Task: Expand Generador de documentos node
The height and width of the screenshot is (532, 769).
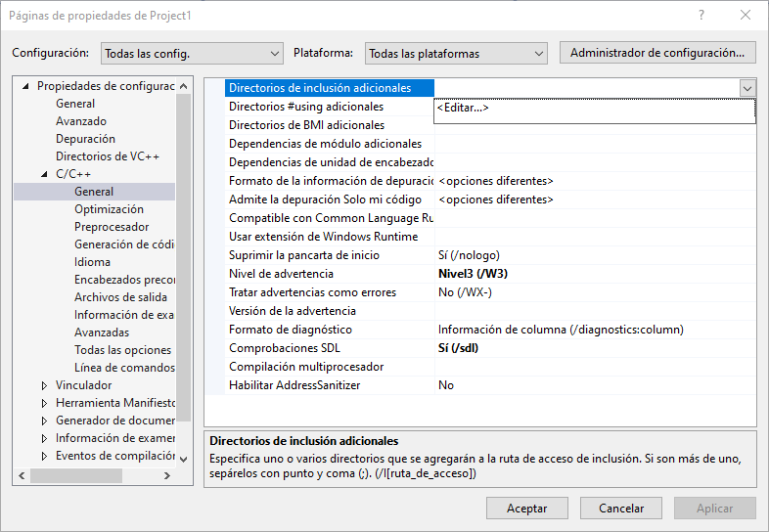Action: coord(45,421)
